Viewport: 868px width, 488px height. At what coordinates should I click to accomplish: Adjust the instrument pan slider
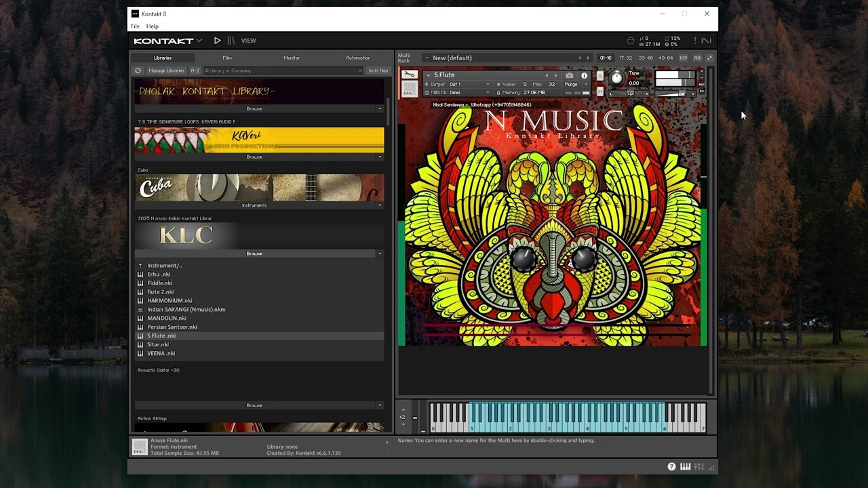(630, 93)
